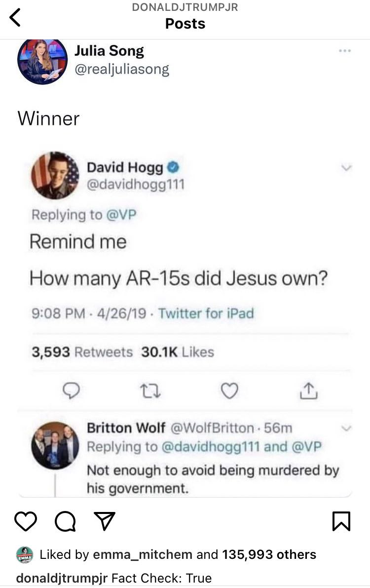370x588 pixels.
Task: Open comments with the speech bubble icon
Action: click(65, 522)
